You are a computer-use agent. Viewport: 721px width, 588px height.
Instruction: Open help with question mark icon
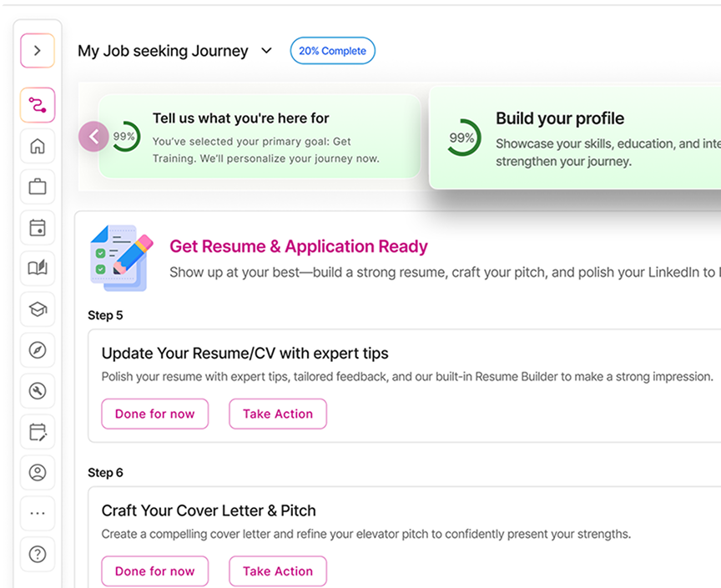[x=38, y=554]
